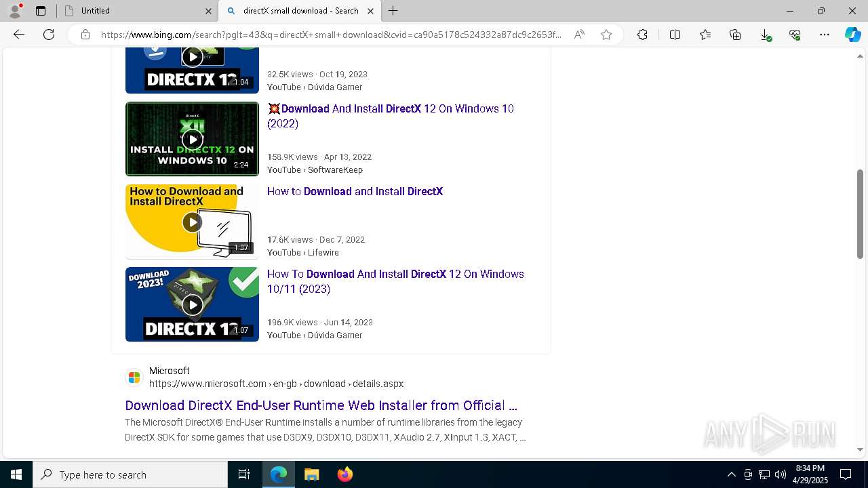The image size is (868, 488).
Task: Click the page vertical scrollbar thumb
Action: [860, 213]
